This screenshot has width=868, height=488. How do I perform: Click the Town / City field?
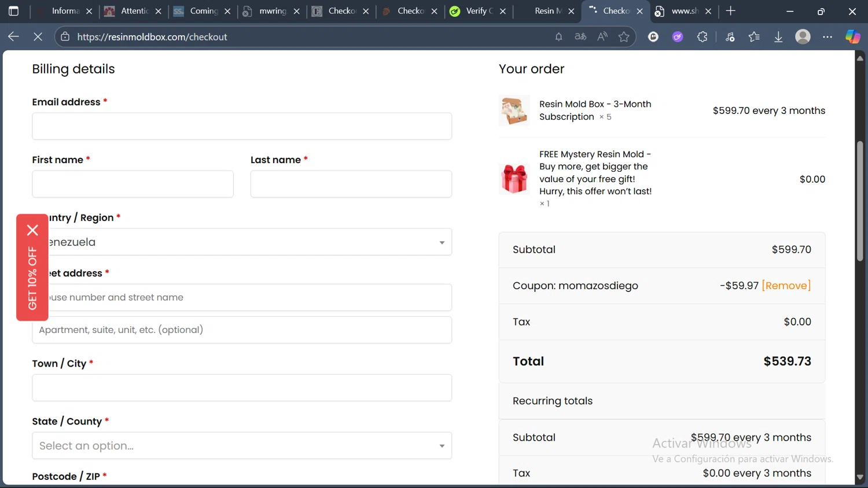[242, 387]
